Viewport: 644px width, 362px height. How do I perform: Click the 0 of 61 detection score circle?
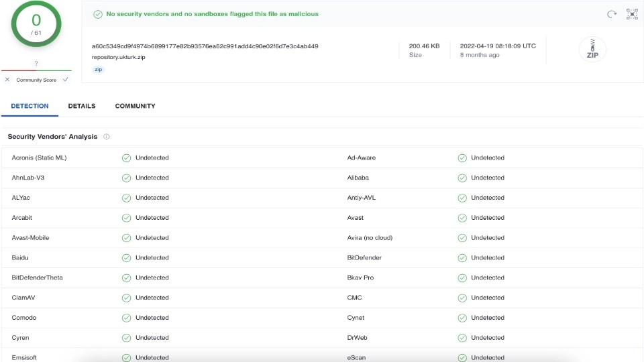[36, 24]
